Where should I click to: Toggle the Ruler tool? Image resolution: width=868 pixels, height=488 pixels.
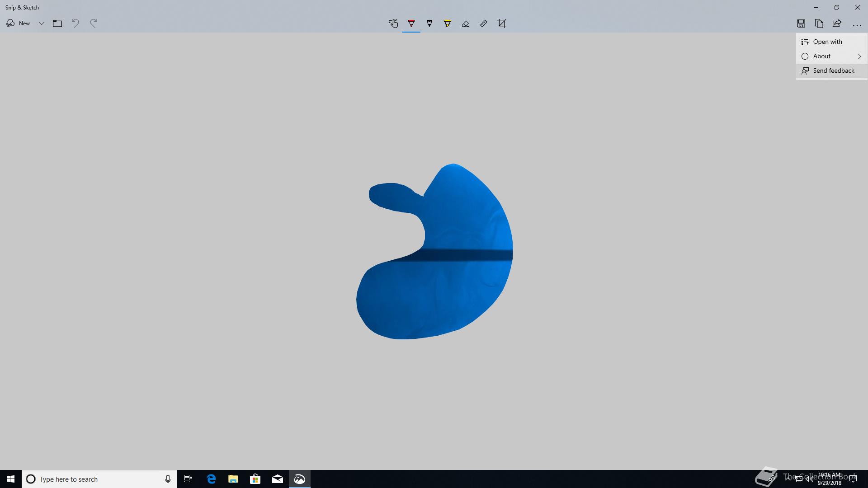tap(484, 23)
